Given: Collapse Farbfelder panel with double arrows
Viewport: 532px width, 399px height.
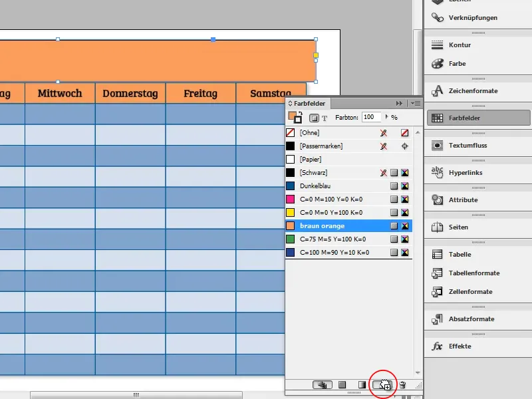Looking at the screenshot, I should point(399,103).
